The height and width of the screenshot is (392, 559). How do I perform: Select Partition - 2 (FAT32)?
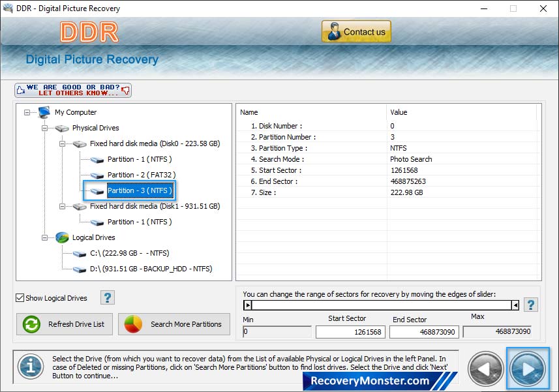tap(142, 175)
